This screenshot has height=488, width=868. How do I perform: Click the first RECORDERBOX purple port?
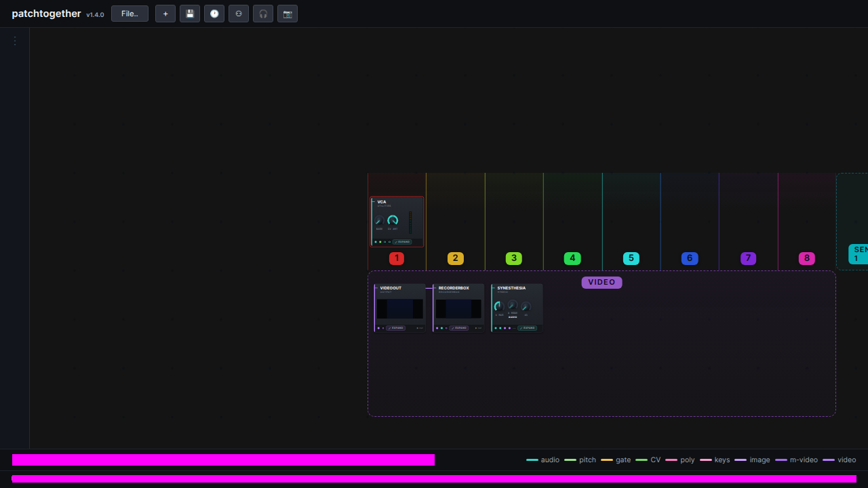pyautogui.click(x=437, y=328)
